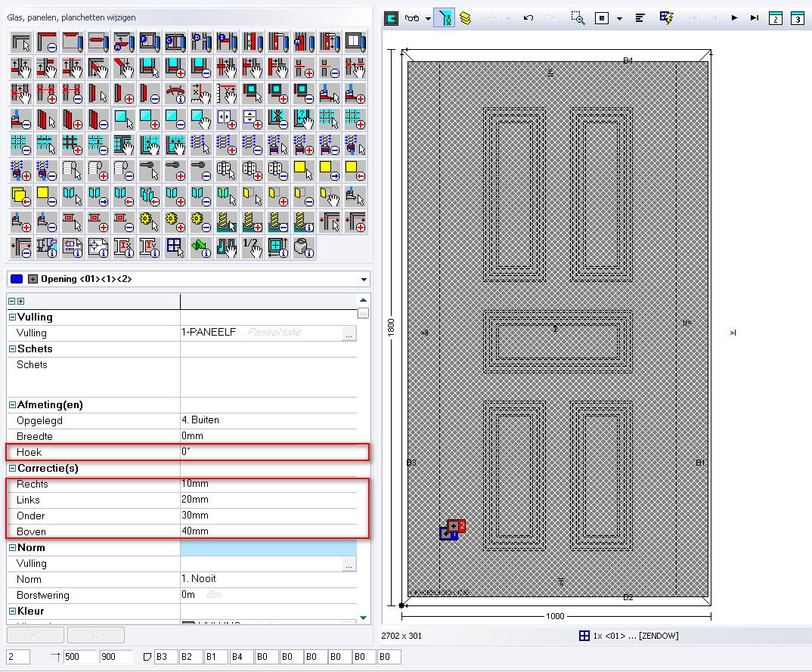Screen dimensions: 812x672
Task: Select the mesh roll pick tool
Action: [73, 170]
